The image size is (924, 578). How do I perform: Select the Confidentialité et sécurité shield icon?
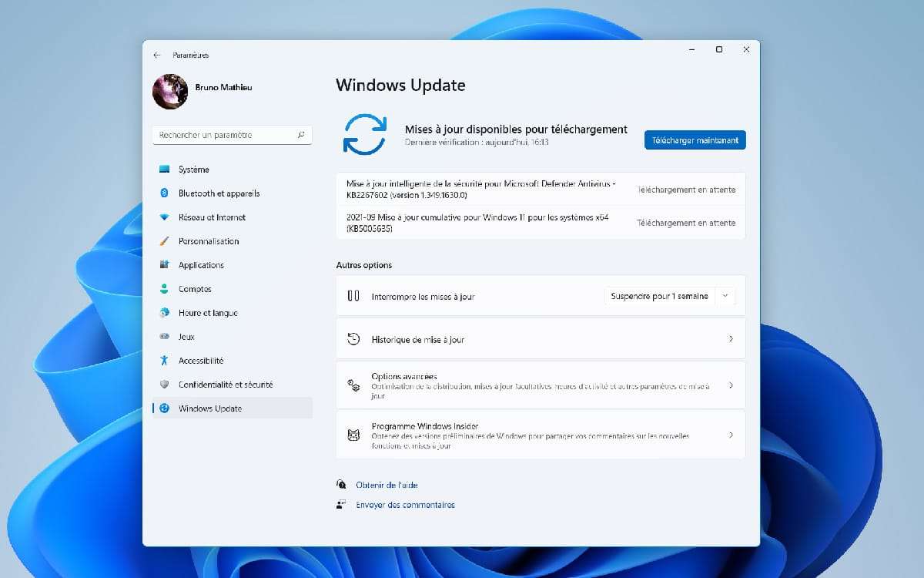tap(164, 385)
